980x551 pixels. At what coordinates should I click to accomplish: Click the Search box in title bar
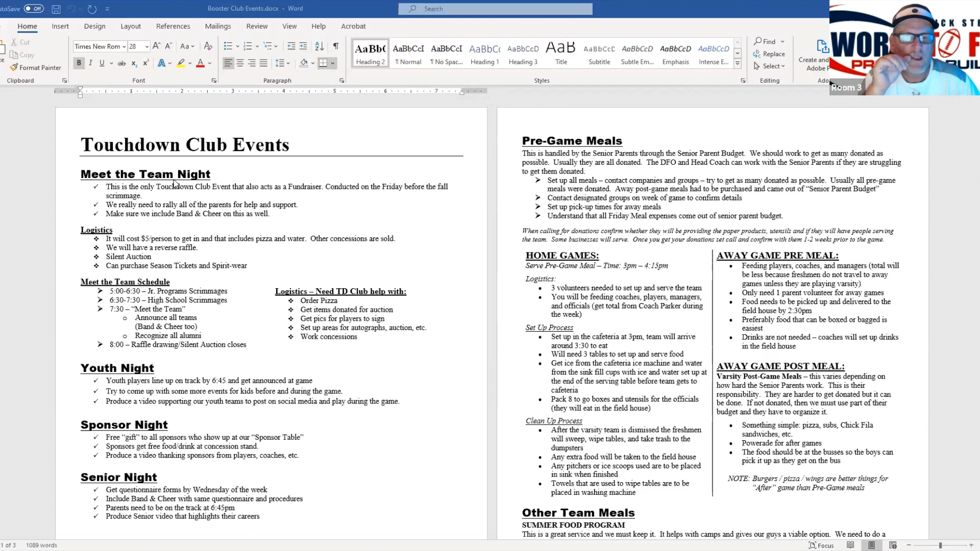[496, 9]
